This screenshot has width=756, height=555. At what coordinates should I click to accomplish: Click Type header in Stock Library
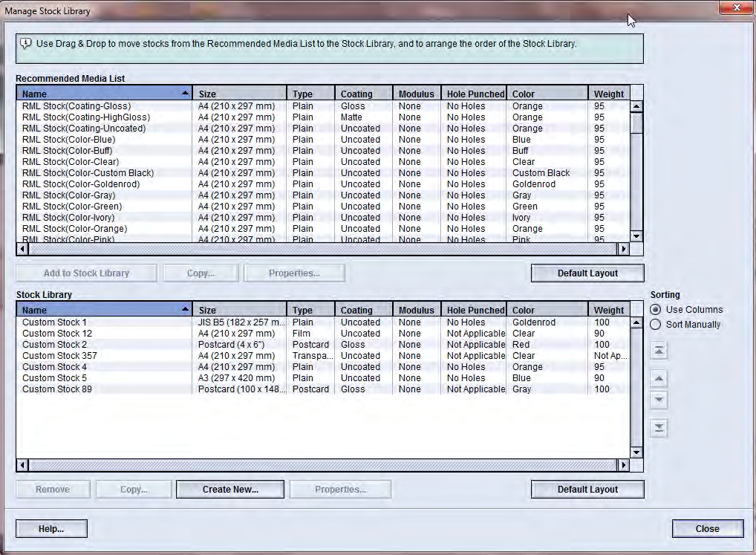pos(311,310)
